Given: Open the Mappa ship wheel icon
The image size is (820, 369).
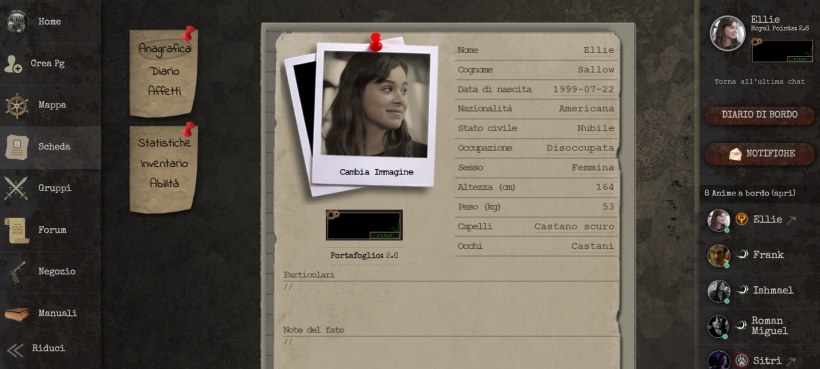Looking at the screenshot, I should click(17, 105).
